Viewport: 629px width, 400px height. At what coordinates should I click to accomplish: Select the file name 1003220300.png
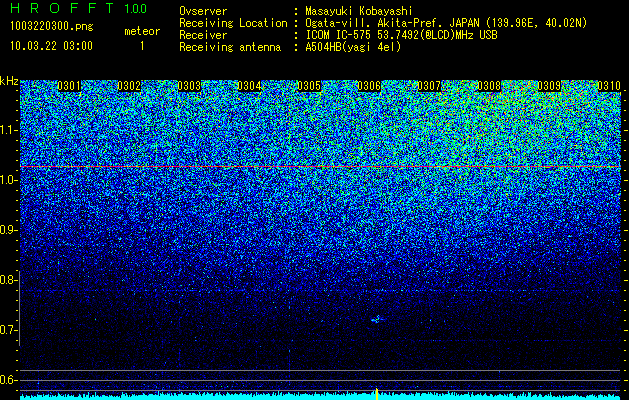tap(51, 26)
